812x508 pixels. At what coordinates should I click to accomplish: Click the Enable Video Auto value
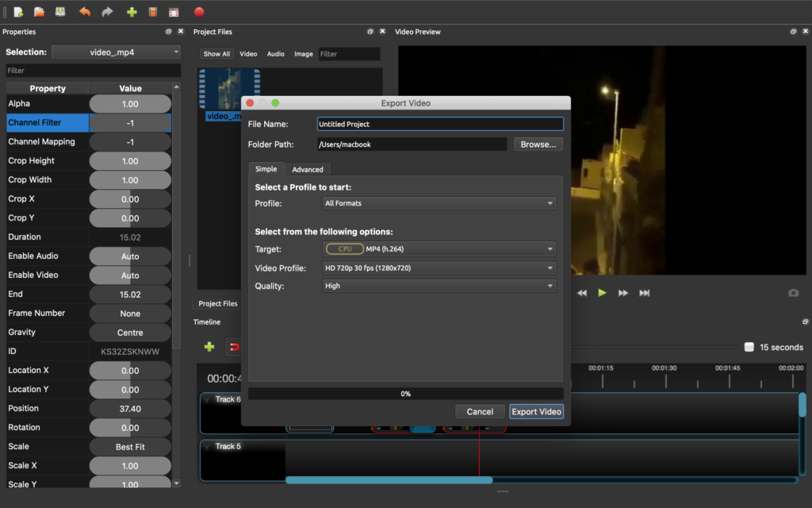click(130, 275)
